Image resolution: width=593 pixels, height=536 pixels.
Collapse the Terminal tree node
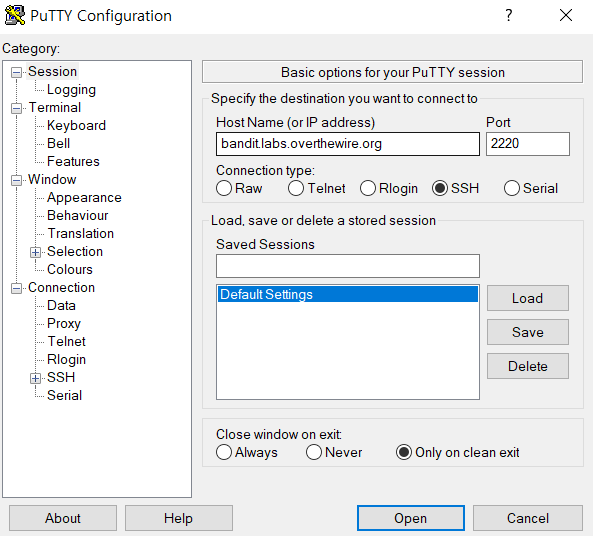pos(16,108)
